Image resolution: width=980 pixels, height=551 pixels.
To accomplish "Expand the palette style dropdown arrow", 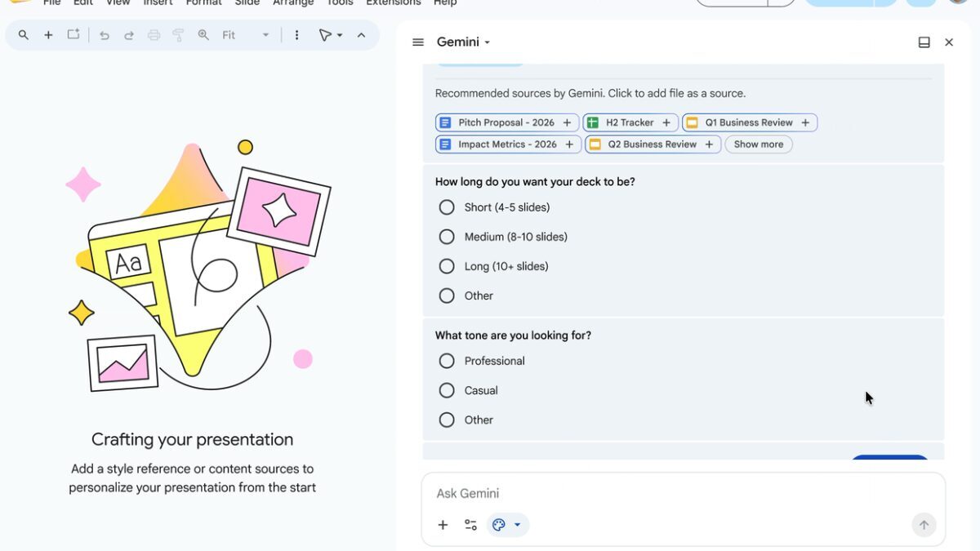I will (x=517, y=525).
